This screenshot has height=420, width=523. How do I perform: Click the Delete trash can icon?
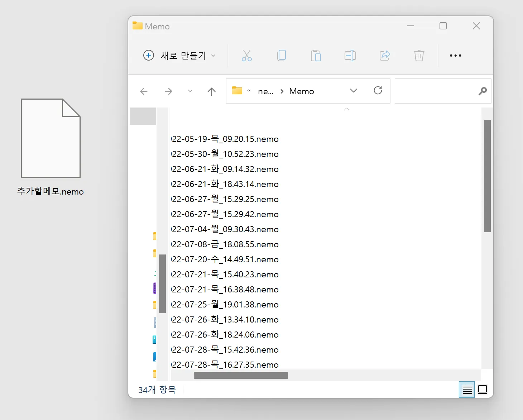tap(419, 56)
